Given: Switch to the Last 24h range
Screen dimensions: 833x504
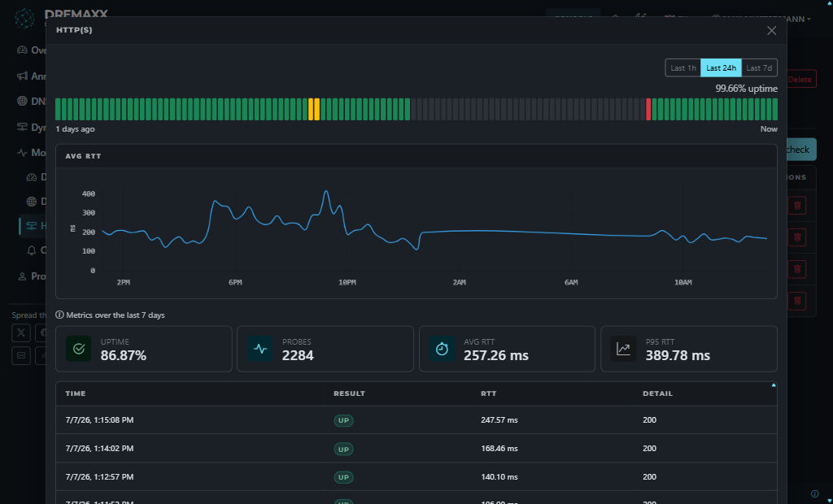Looking at the screenshot, I should coord(721,68).
